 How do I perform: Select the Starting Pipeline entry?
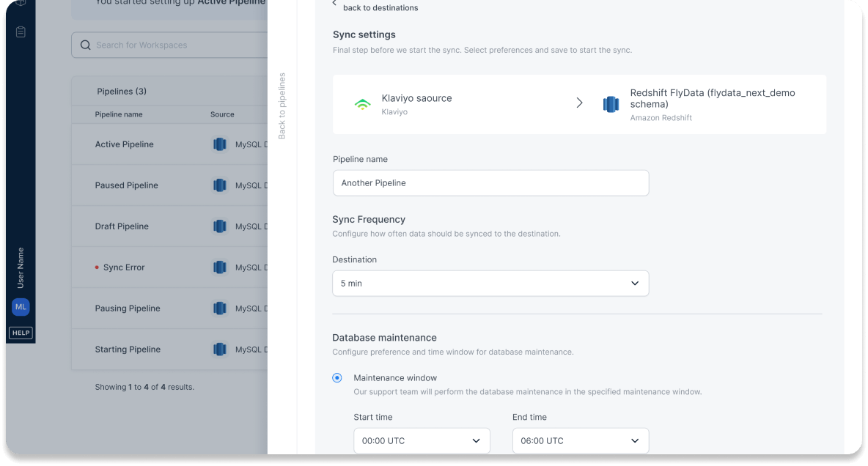(x=128, y=349)
